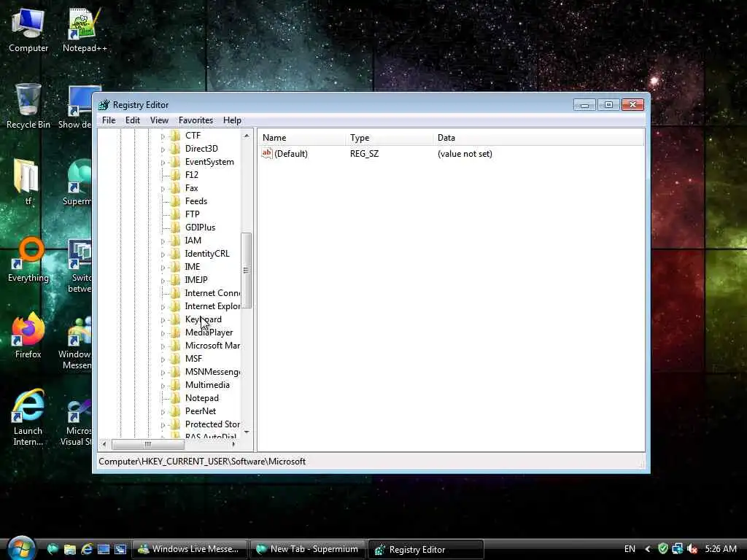Viewport: 747px width, 560px height.
Task: Launch Internet Explorer from quick launch
Action: 87,549
